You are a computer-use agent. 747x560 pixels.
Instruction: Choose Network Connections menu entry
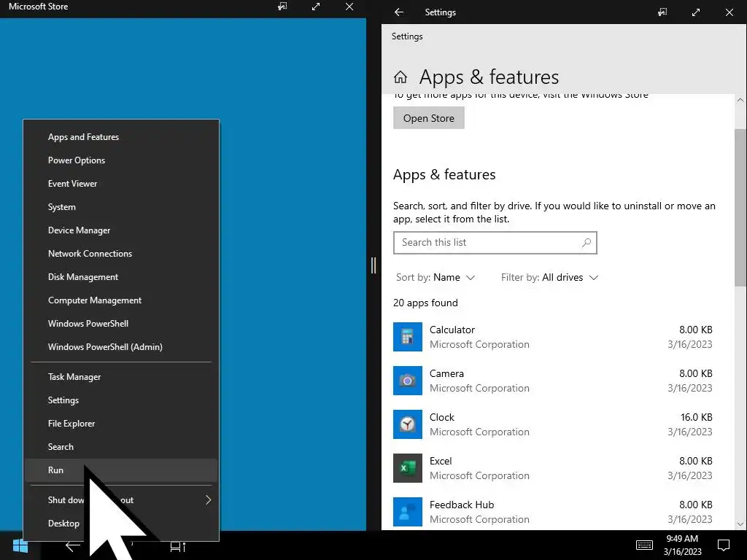click(x=122, y=254)
